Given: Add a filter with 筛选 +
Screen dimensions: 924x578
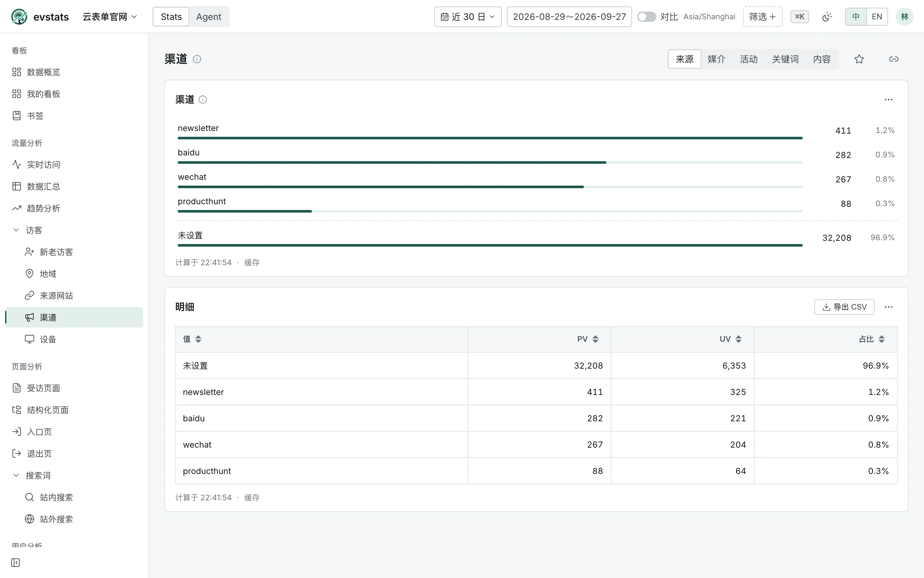Looking at the screenshot, I should 763,17.
